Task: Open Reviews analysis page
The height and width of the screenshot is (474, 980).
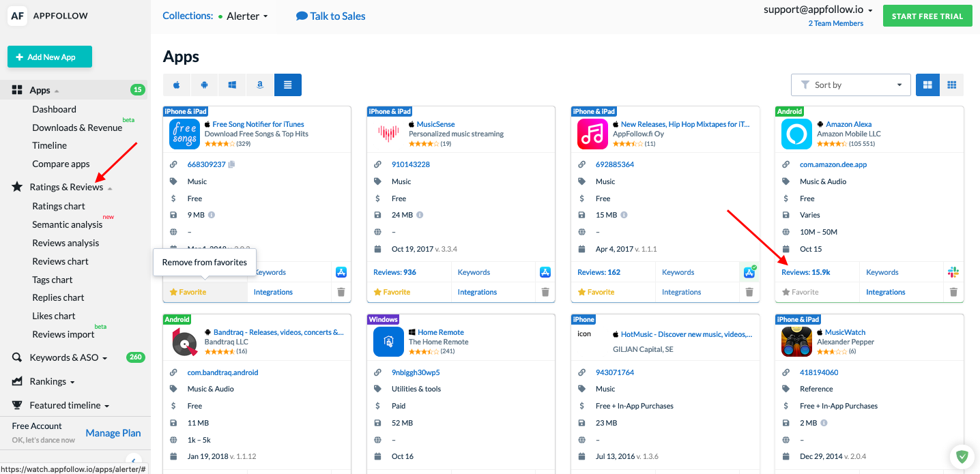Action: 66,243
